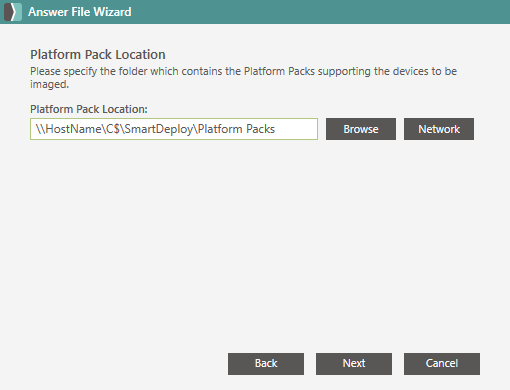This screenshot has width=510, height=390.
Task: Click the "Answer File Wizard" title text
Action: 80,12
